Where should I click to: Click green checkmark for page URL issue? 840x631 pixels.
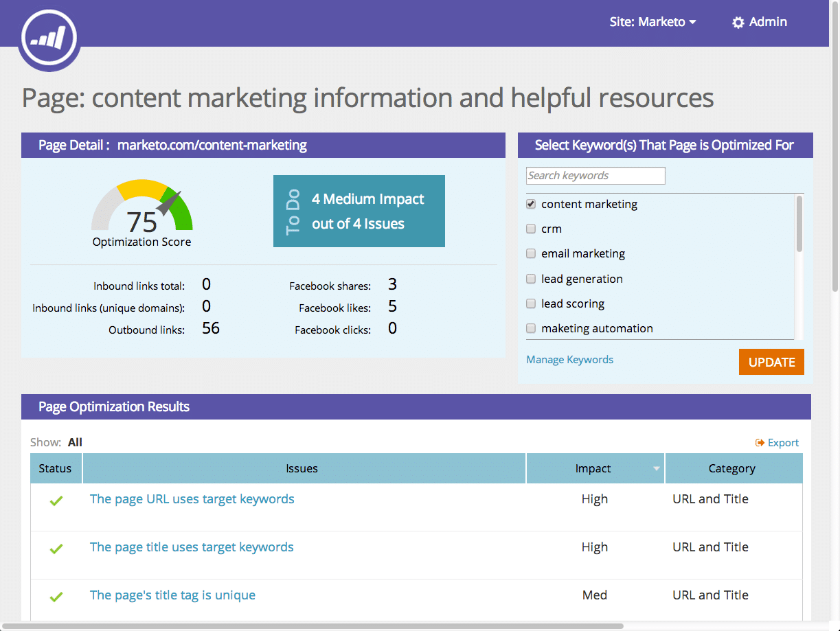click(56, 501)
